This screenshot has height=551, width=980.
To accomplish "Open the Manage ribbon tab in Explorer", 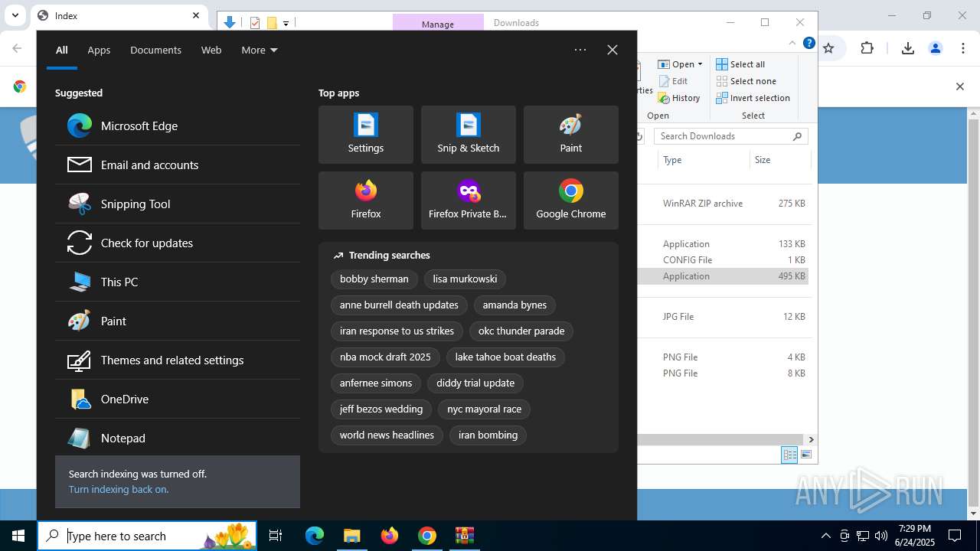I will pos(438,24).
